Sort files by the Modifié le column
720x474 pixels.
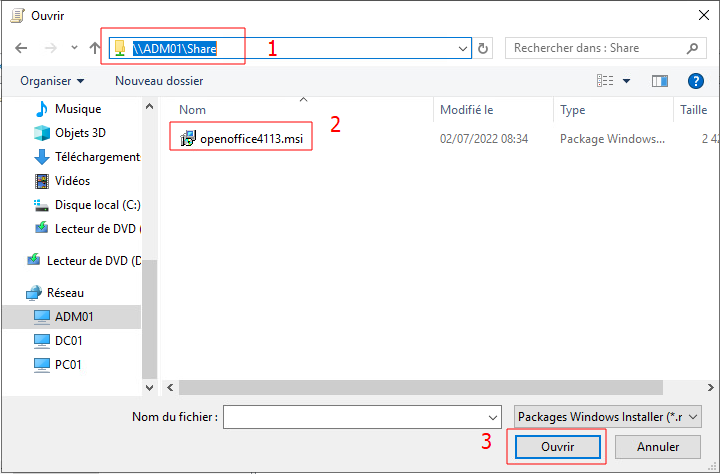(x=467, y=110)
